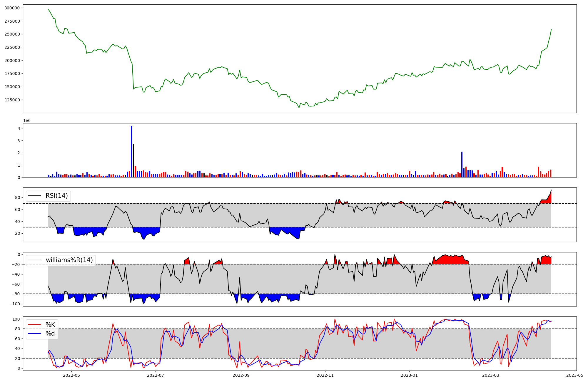Click the tall black volume bar
The height and width of the screenshot is (382, 588).
(x=133, y=160)
